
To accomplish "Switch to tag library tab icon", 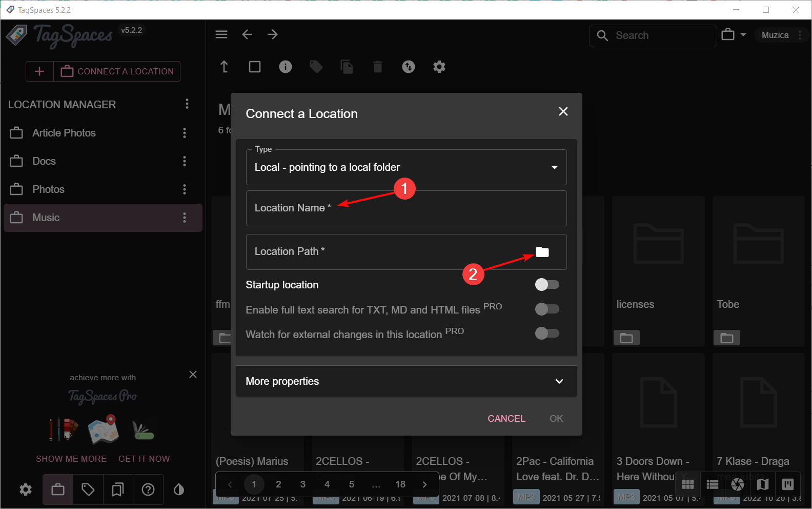I will click(88, 490).
